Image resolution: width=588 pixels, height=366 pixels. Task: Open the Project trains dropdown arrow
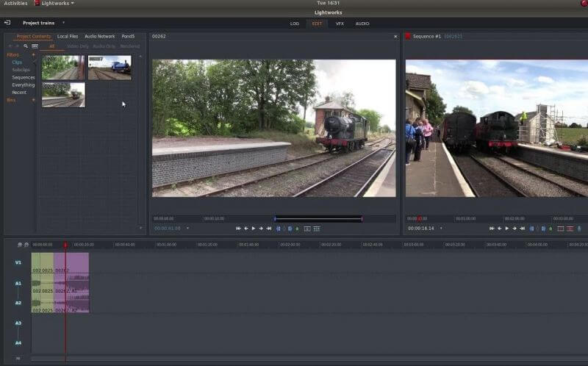pos(63,23)
